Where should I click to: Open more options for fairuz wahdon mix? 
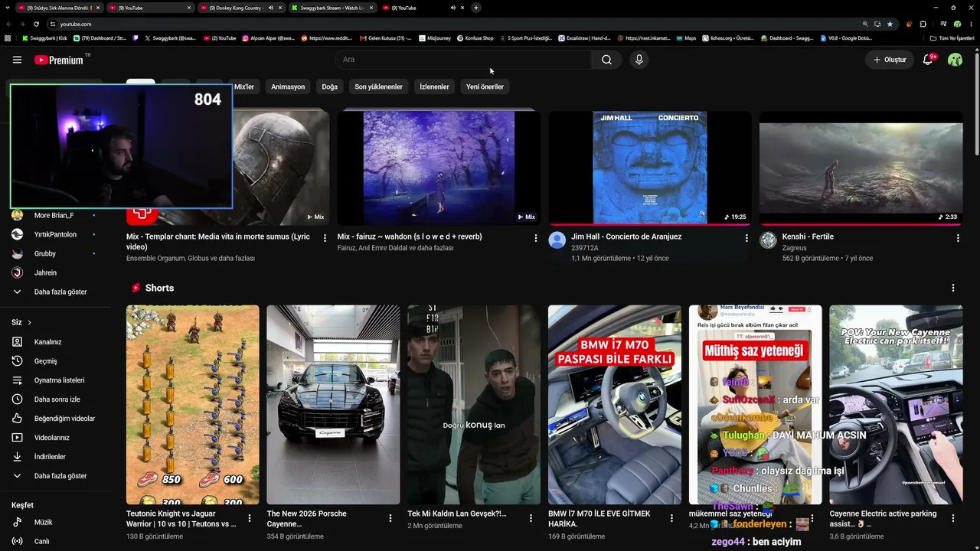536,238
